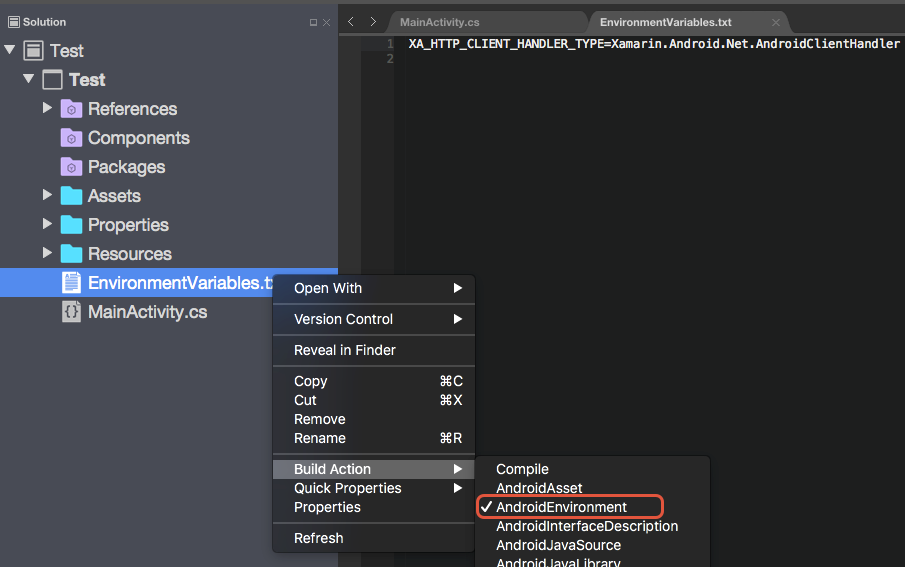The height and width of the screenshot is (567, 905).
Task: Uncheck the AndroidEnvironment build action
Action: (x=593, y=508)
